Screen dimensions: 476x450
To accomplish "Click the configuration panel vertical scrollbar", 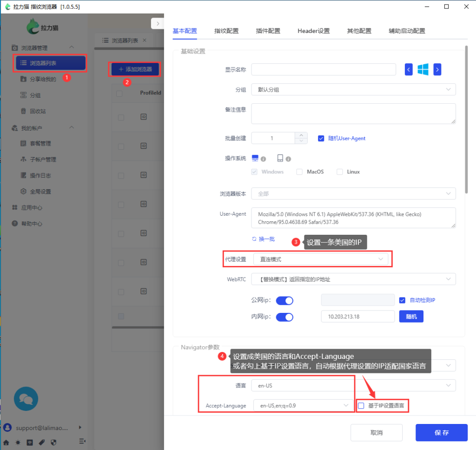I will [466, 119].
